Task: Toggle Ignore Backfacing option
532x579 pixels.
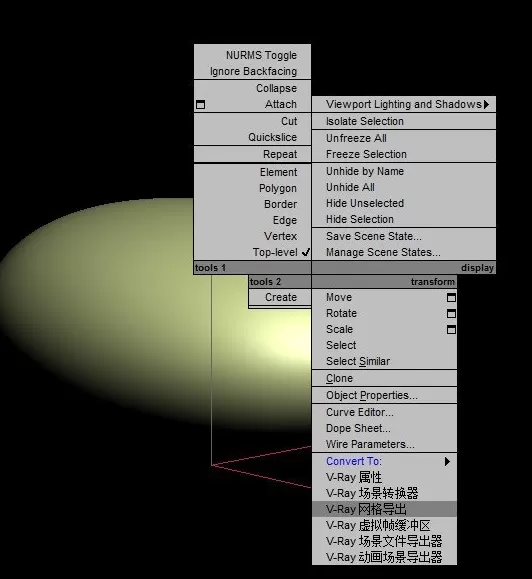Action: pos(252,71)
